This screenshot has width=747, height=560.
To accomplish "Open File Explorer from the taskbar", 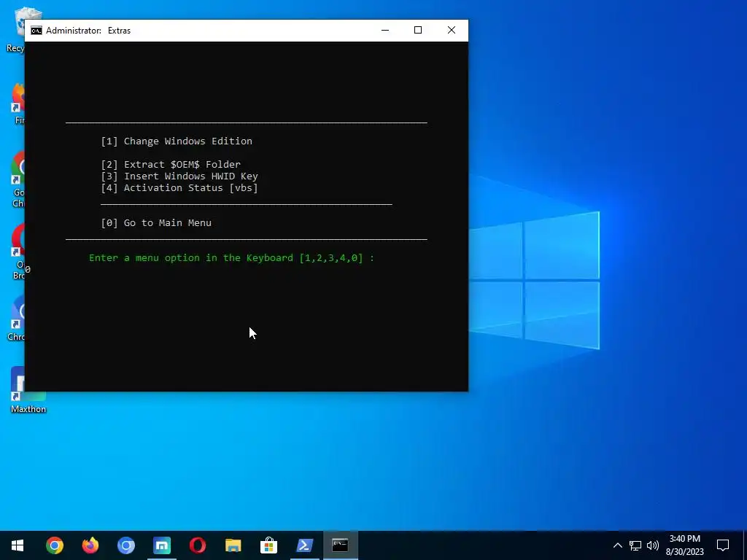I will coord(233,545).
